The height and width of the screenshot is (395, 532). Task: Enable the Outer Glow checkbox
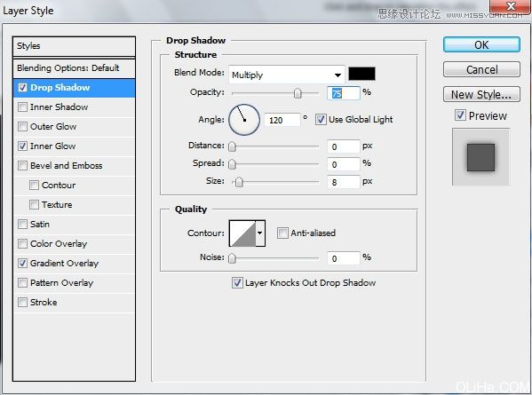click(22, 127)
